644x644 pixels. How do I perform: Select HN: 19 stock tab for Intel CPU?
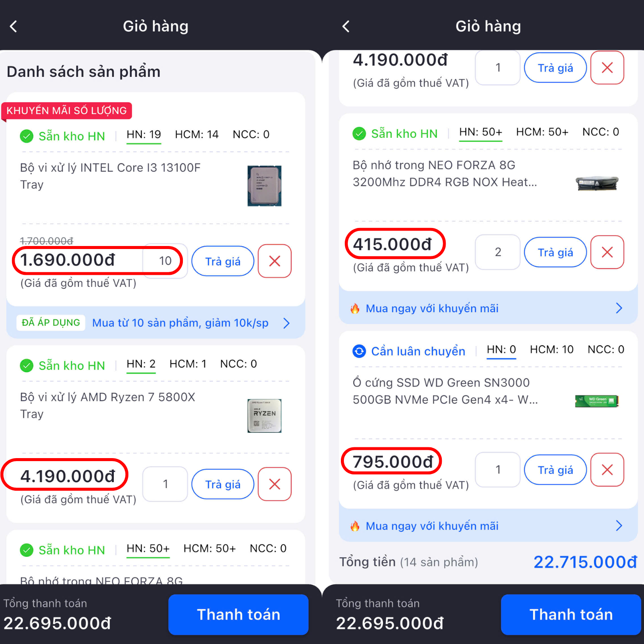tap(144, 135)
